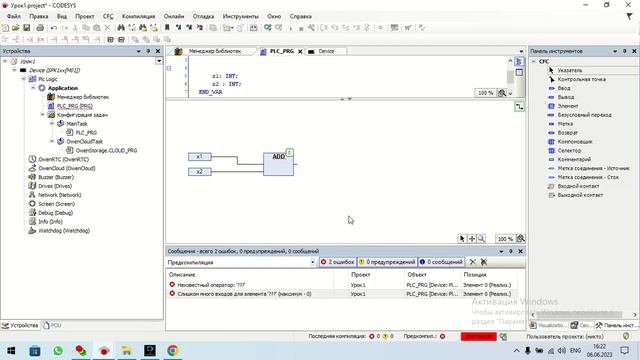This screenshot has width=640, height=360.
Task: Open the Устройства panel options dropdown
Action: tap(138, 51)
